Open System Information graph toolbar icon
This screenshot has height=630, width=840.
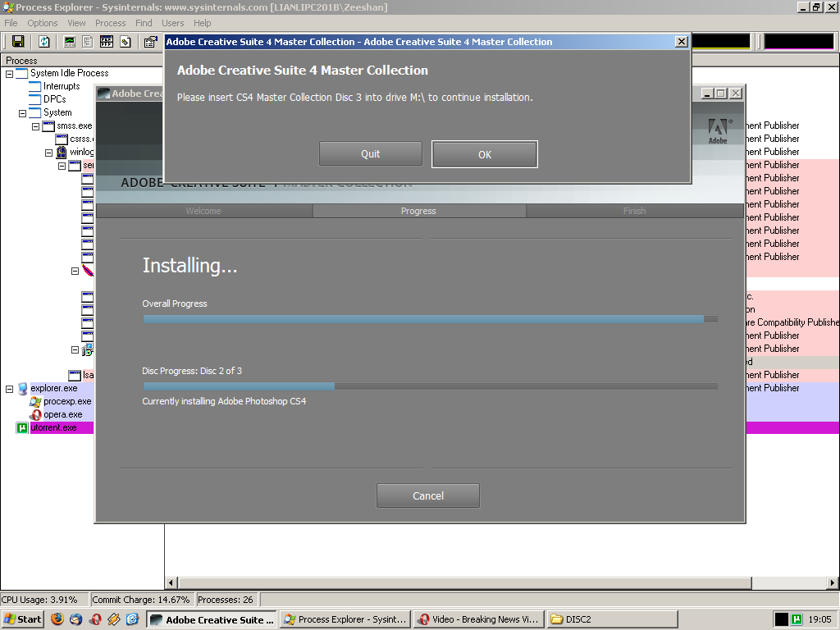point(70,42)
